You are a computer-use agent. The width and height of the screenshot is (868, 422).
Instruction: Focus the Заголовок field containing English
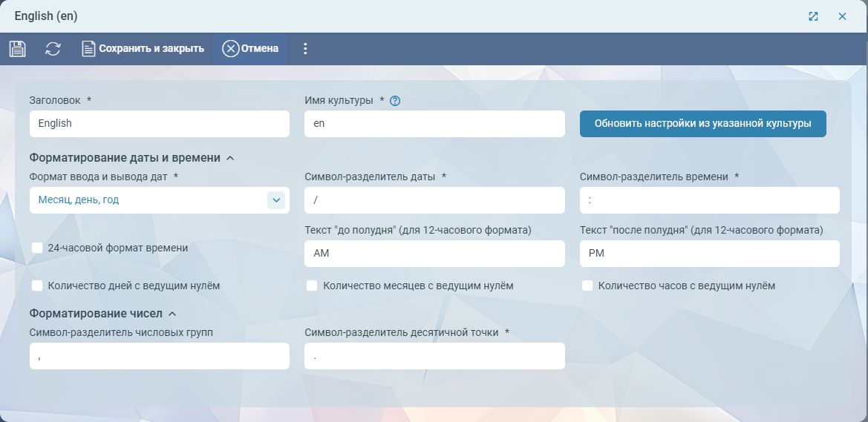click(x=159, y=124)
